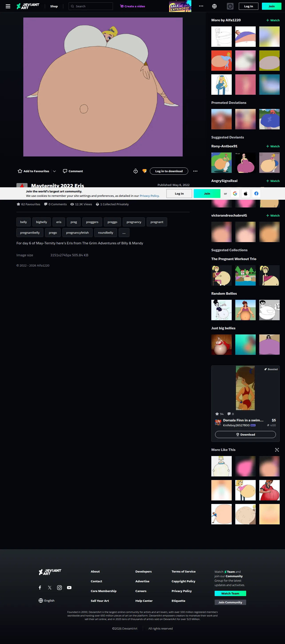Image resolution: width=285 pixels, height=644 pixels.
Task: Open the Comment button
Action: coord(73,171)
